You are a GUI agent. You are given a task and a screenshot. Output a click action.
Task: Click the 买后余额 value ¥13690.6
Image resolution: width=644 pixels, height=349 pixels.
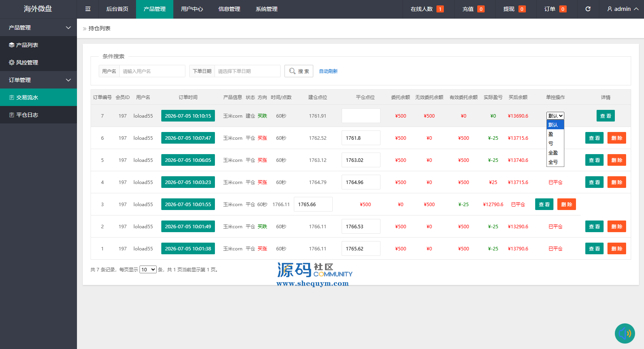[x=518, y=116]
